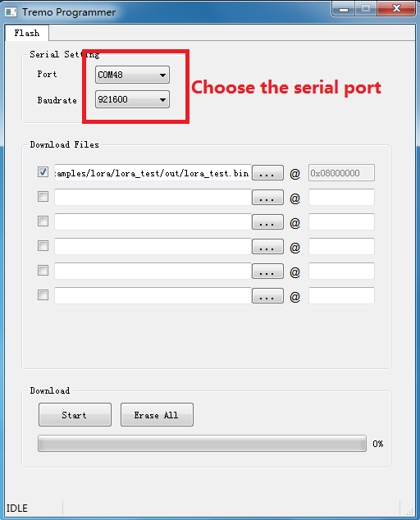
Task: Open file browser for third download row
Action: coord(267,222)
